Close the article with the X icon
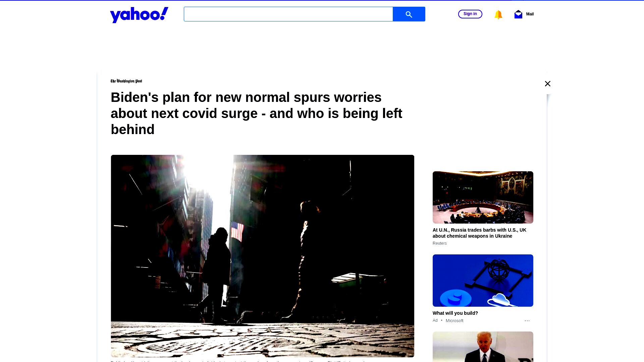Screen dimensions: 644x362 pyautogui.click(x=547, y=84)
